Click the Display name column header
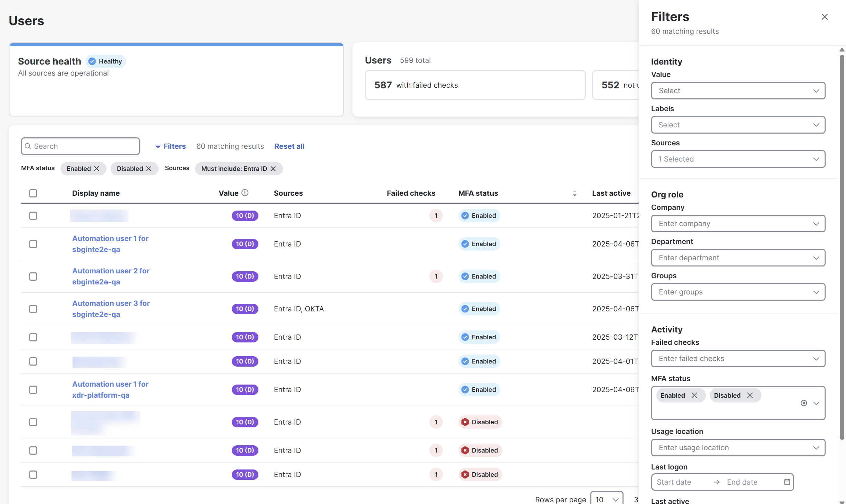 pyautogui.click(x=96, y=193)
